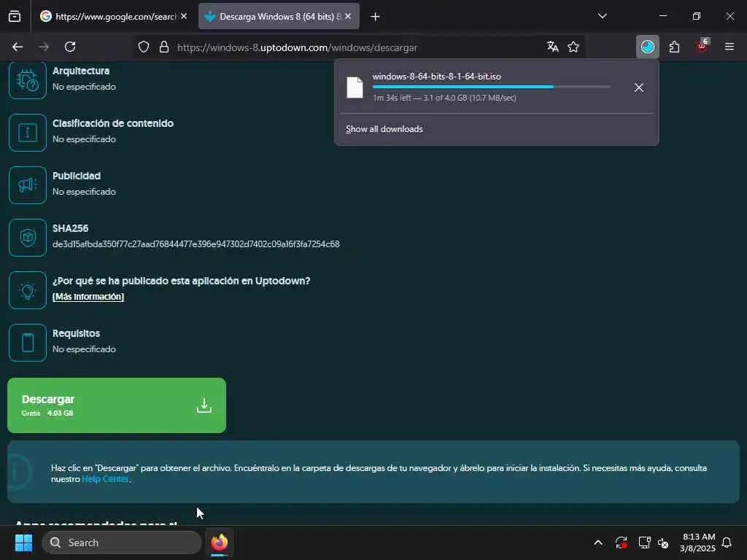Reload the current page
This screenshot has height=560, width=747.
(x=70, y=47)
